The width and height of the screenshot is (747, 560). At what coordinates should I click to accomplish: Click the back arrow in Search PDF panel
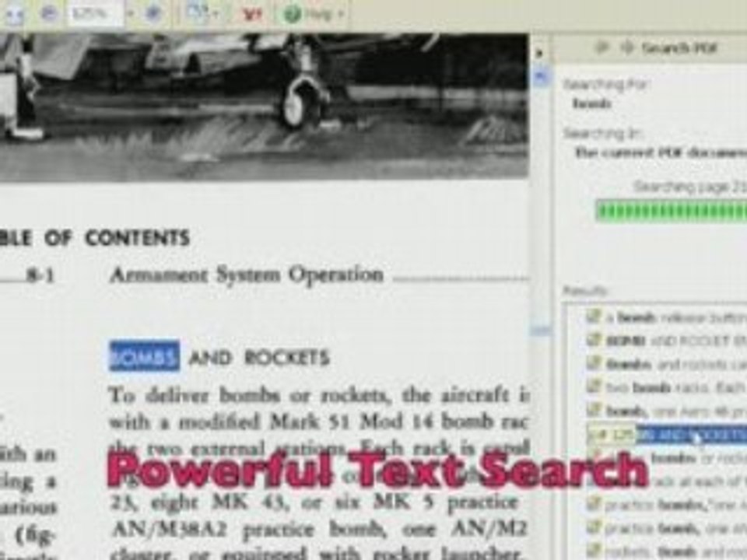(602, 47)
